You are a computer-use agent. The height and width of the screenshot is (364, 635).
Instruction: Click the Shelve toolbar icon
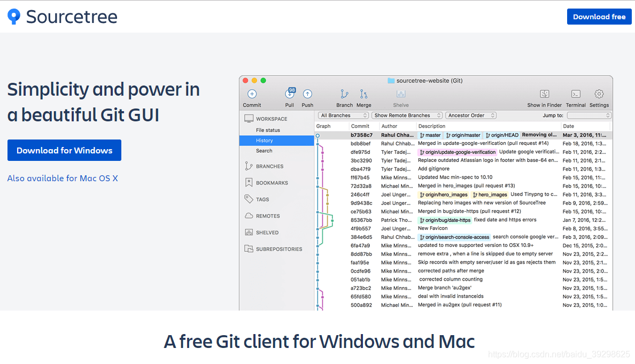401,94
